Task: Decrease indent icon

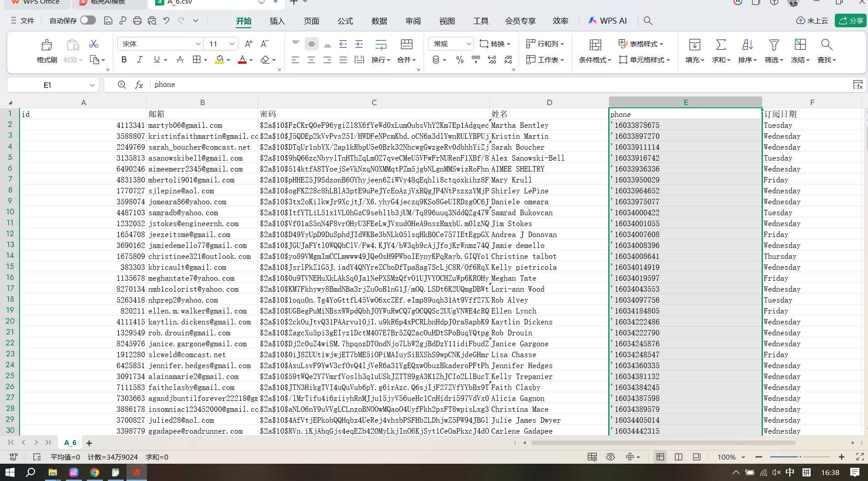Action: click(343, 44)
